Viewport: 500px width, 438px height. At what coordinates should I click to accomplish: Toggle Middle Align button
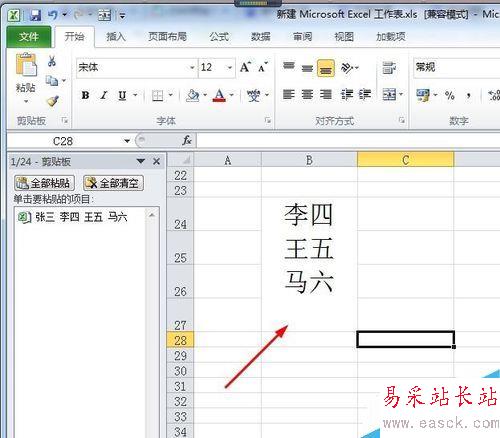307,68
